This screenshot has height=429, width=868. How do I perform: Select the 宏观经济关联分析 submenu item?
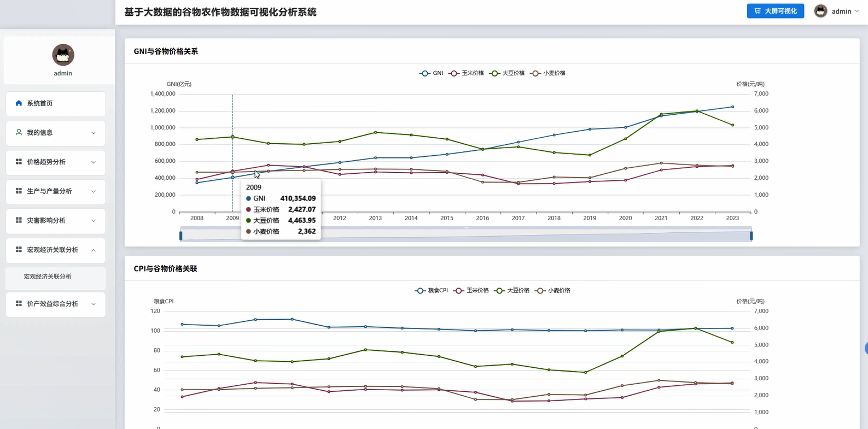tap(55, 277)
